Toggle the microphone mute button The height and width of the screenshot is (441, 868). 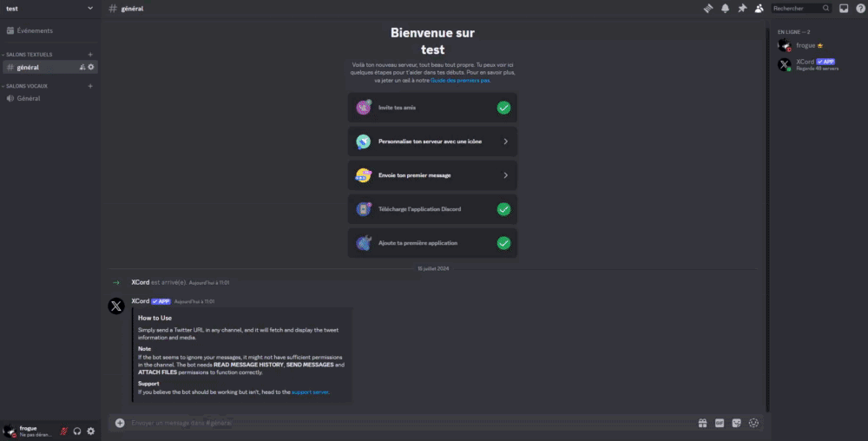tap(63, 431)
